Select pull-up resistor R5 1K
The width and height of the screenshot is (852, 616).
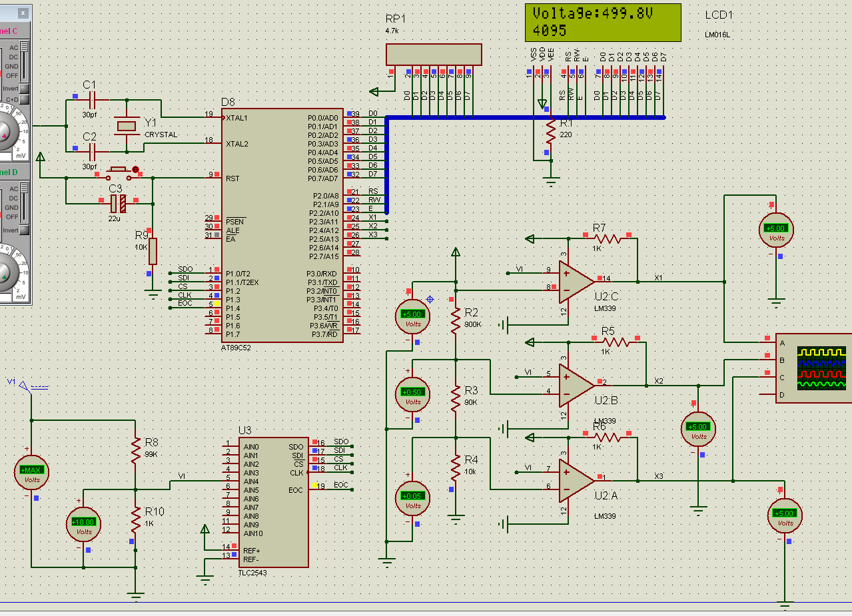click(616, 341)
